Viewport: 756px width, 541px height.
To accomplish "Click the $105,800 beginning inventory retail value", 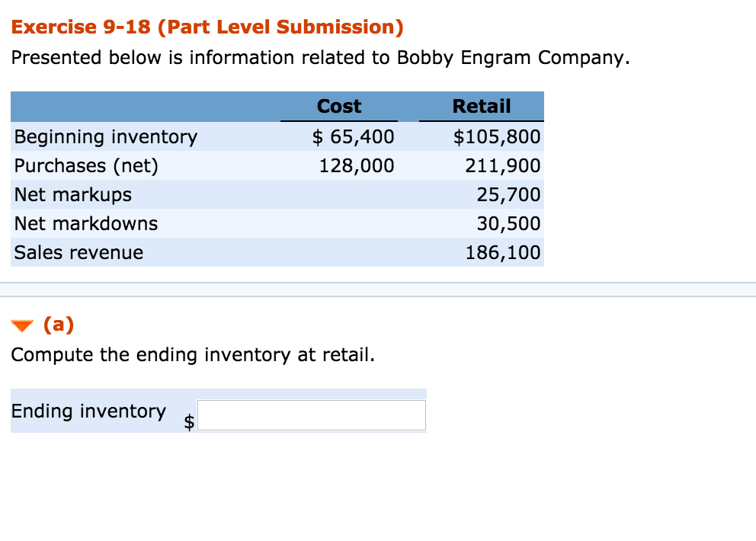I will (497, 137).
